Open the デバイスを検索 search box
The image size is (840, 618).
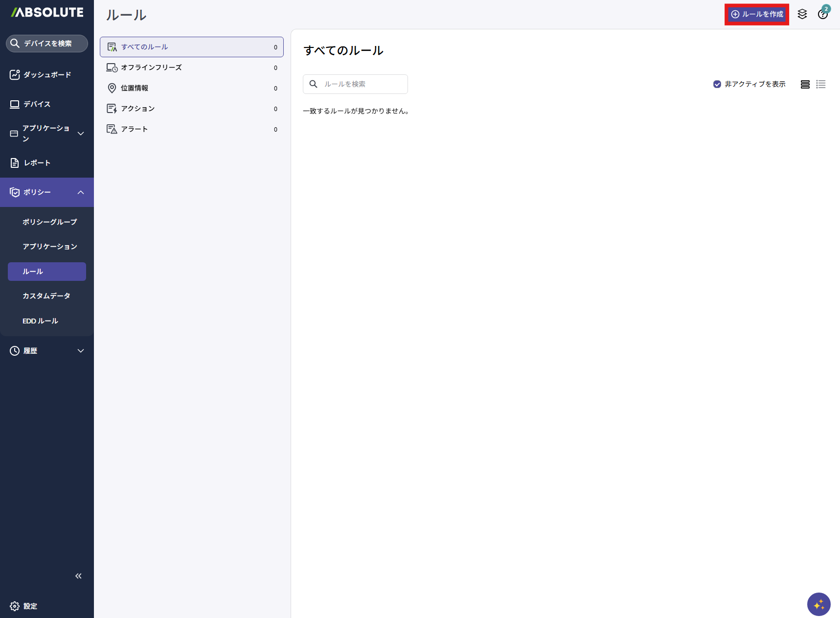tap(47, 44)
